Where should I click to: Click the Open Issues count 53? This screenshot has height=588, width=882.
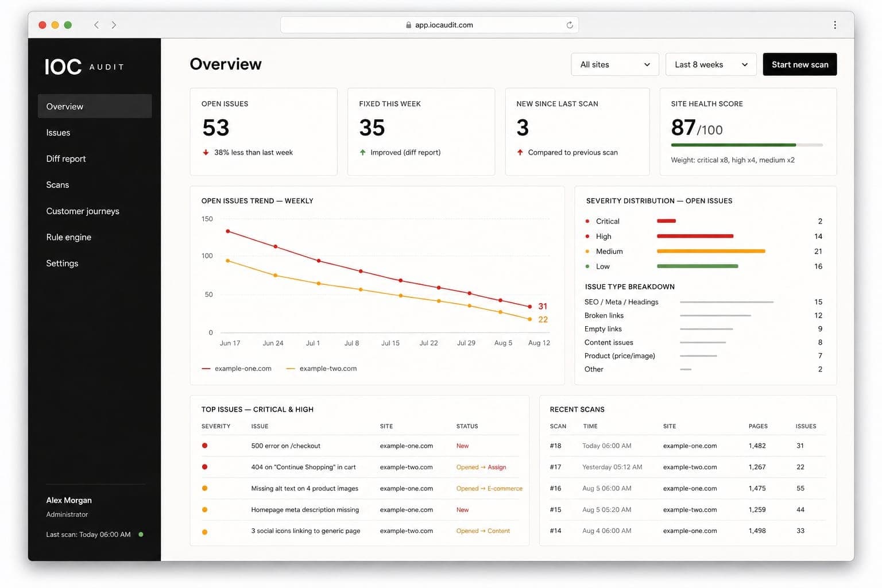216,127
